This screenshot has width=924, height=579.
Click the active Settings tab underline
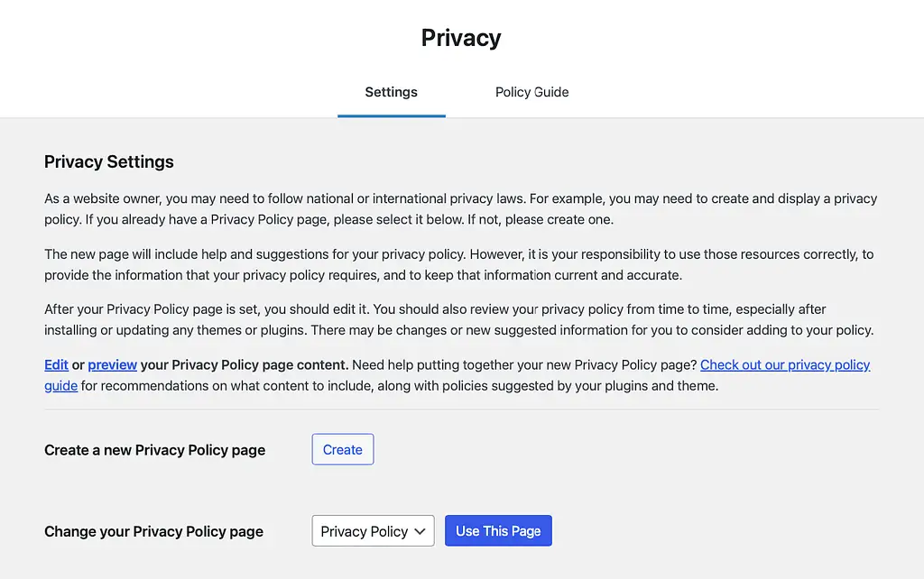pos(391,115)
